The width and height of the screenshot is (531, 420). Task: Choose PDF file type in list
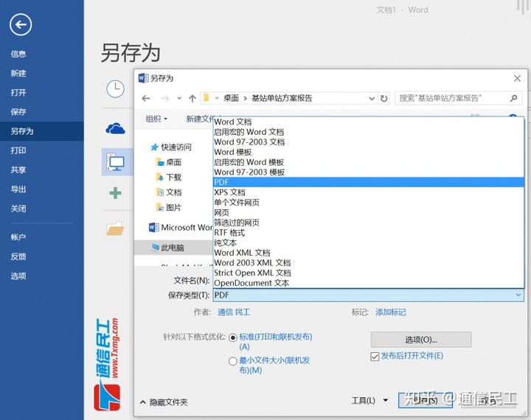tap(369, 182)
